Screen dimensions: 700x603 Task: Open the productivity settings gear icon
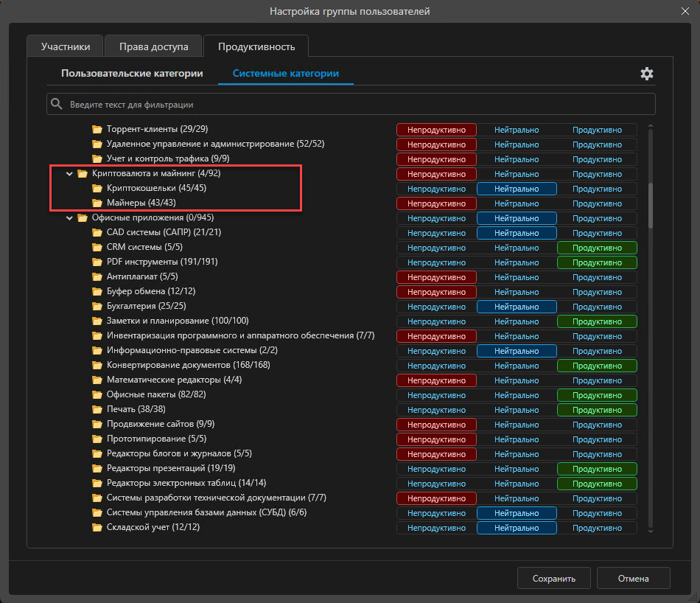(x=646, y=74)
